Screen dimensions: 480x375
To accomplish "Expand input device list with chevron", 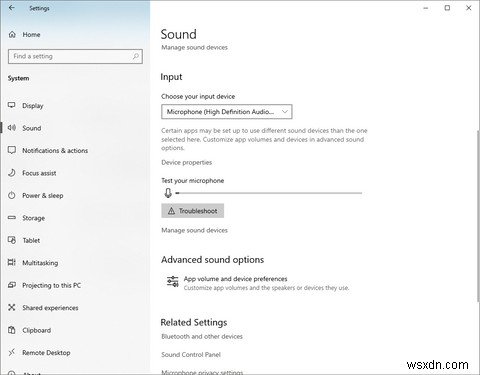I will [x=285, y=112].
